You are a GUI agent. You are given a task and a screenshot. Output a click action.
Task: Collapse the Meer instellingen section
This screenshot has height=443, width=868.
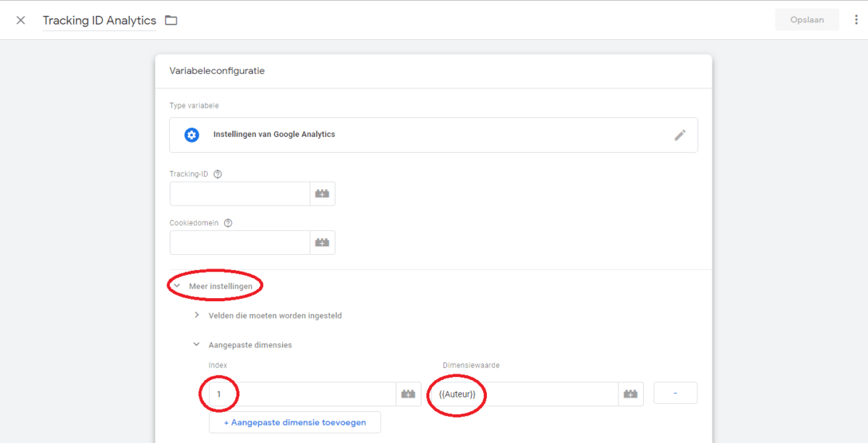[x=214, y=286]
